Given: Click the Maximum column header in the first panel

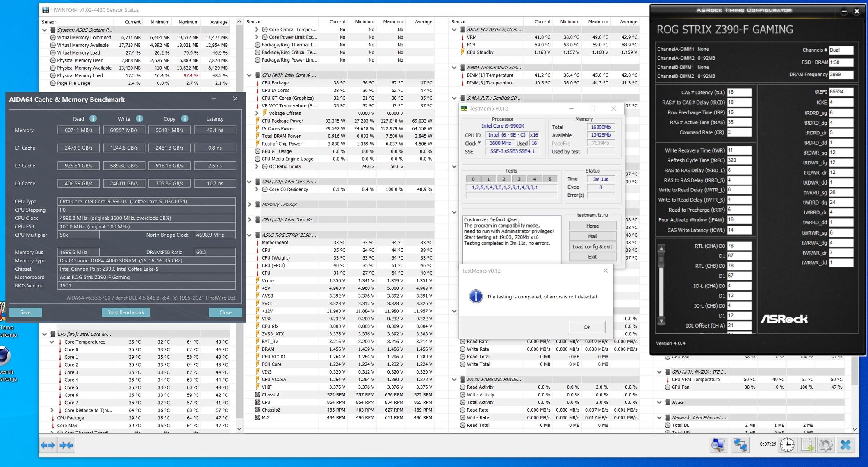Looking at the screenshot, I should [x=188, y=22].
